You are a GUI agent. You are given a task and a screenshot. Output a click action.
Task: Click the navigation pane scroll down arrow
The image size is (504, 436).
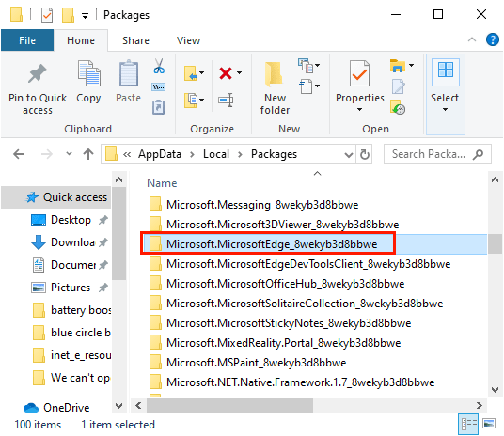(118, 406)
